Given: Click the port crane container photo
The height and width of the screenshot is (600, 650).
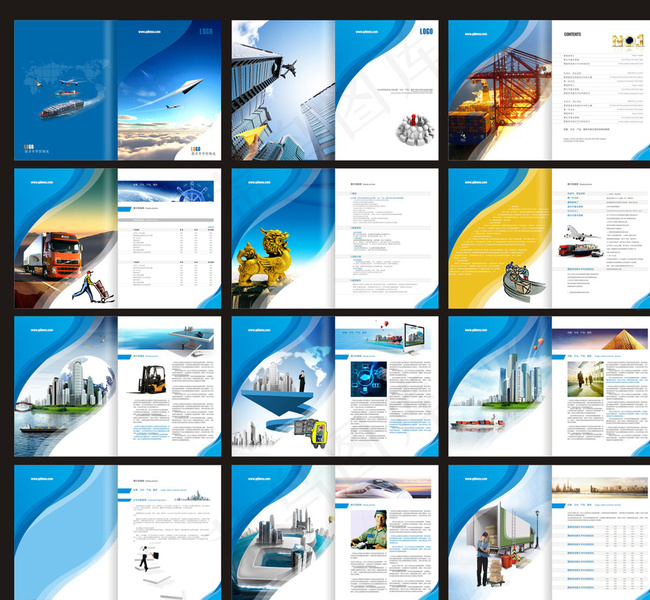Looking at the screenshot, I should pyautogui.click(x=500, y=100).
